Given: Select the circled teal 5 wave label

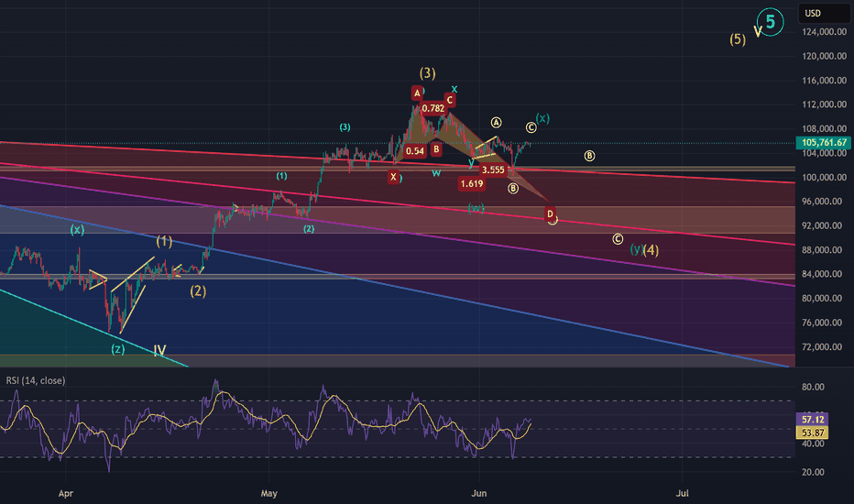Looking at the screenshot, I should click(770, 22).
